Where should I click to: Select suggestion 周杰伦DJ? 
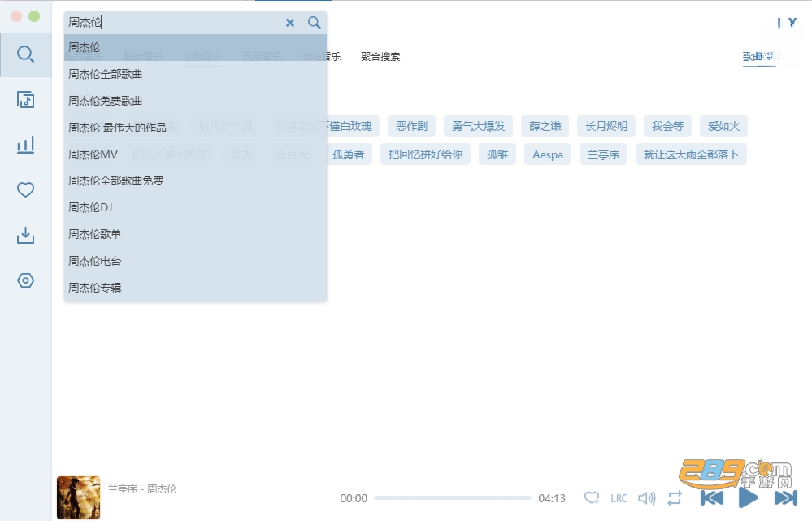[195, 208]
